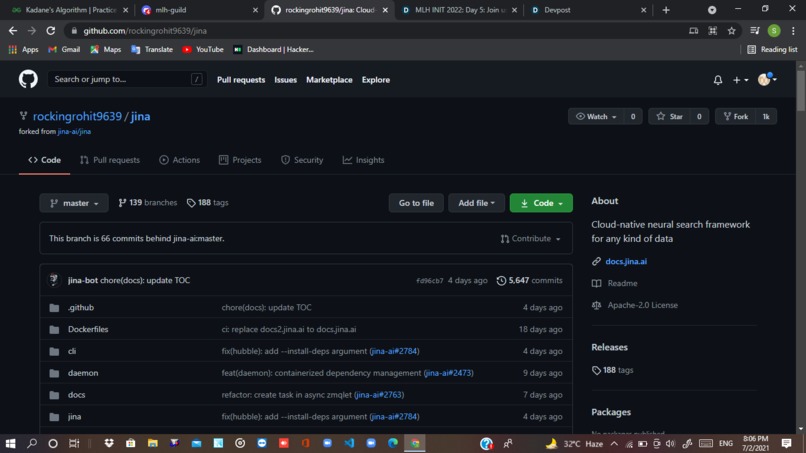Click the Star button
Viewport: 806px width, 453px height.
click(670, 117)
